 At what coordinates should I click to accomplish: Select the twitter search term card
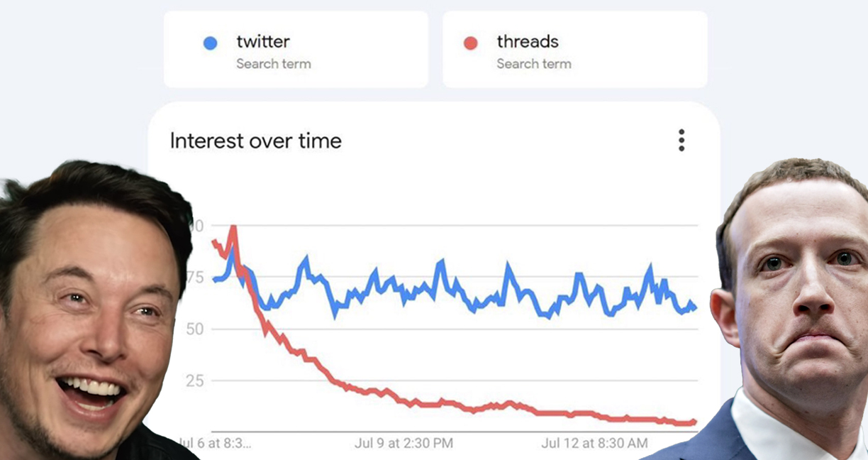296,49
